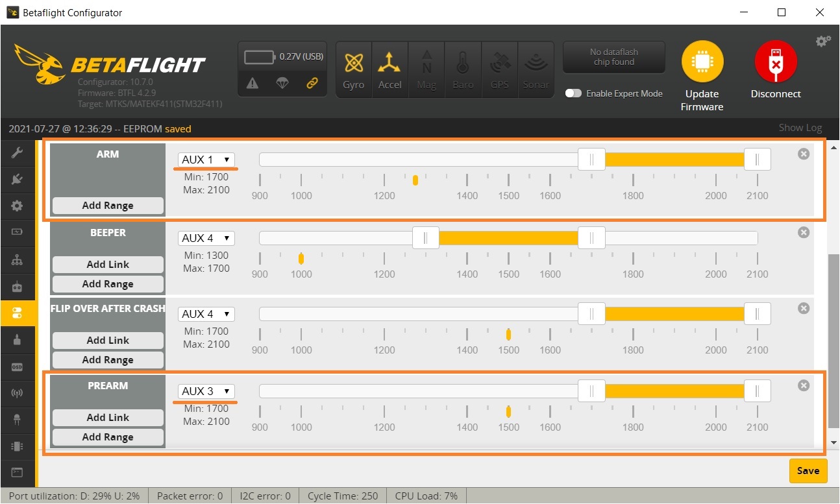Screen dimensions: 840x504
Task: Open configurator options gear icon
Action: click(822, 41)
